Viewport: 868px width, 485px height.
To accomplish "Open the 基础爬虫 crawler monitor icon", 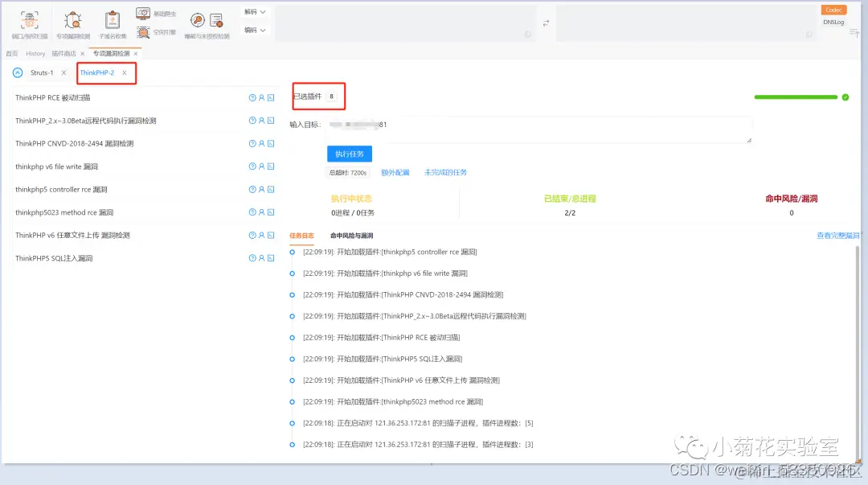I will click(x=143, y=14).
